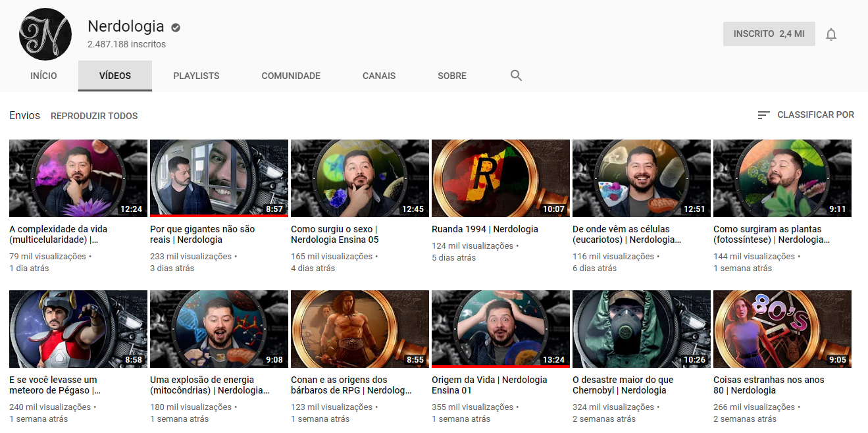The image size is (868, 433).
Task: Select the VÍDEOS tab
Action: click(115, 76)
